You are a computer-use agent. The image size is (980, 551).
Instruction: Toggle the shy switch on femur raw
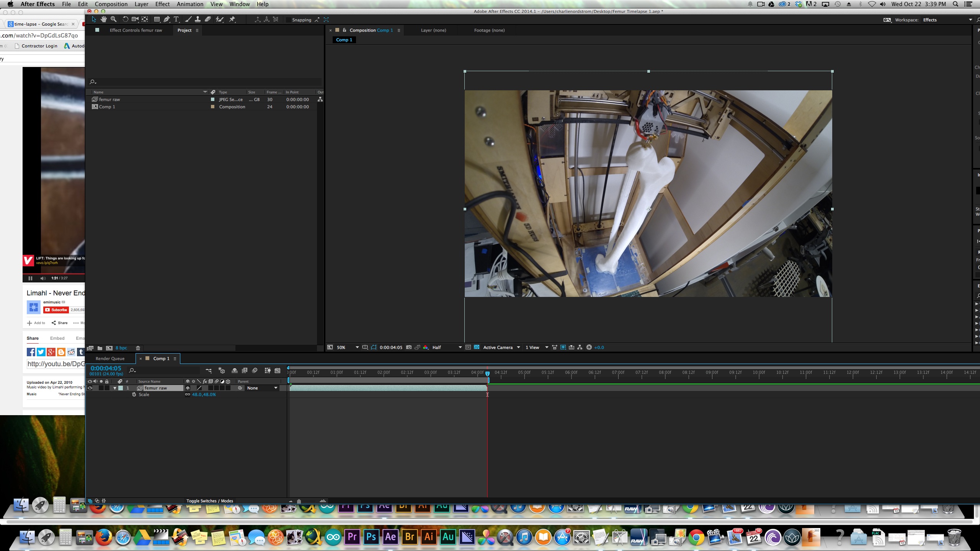(188, 388)
